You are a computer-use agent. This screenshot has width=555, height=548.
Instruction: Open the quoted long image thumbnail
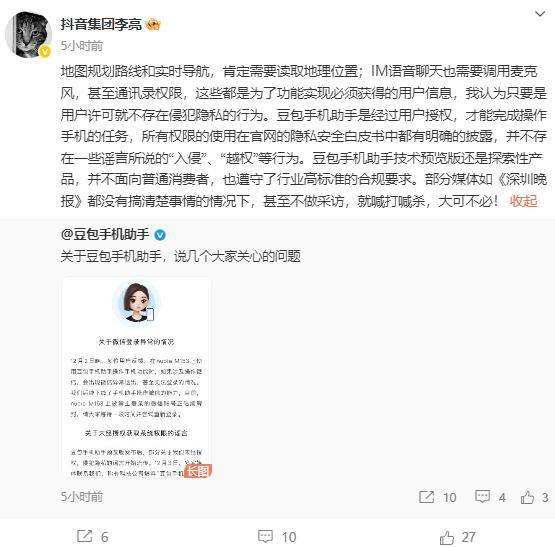tap(137, 377)
